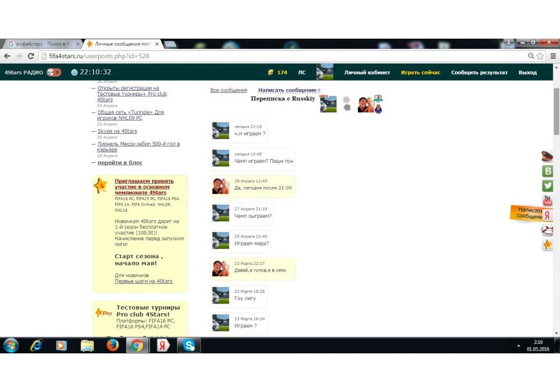Click the FC Porto club badge icon

coord(378,109)
